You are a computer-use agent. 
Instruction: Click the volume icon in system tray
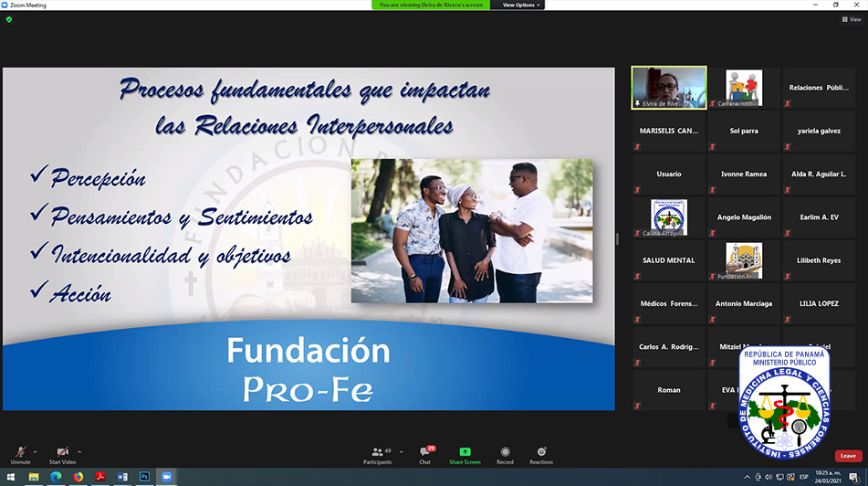[769, 477]
